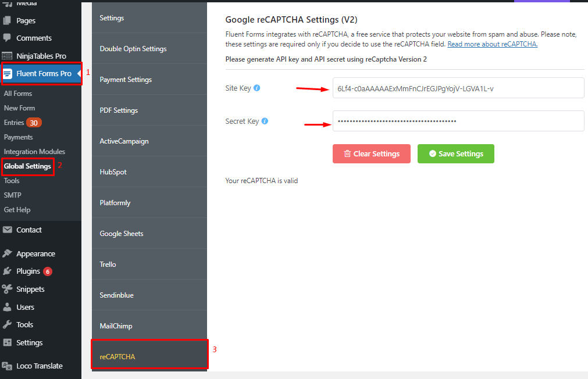This screenshot has width=588, height=379.
Task: Open Read more about reCAPTCHA link
Action: 493,44
